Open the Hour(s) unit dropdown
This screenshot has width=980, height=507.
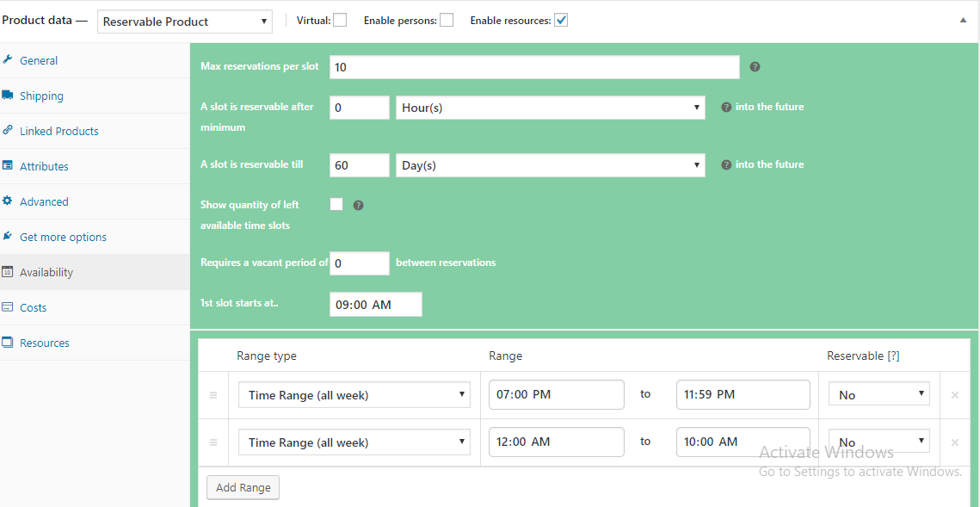point(550,108)
